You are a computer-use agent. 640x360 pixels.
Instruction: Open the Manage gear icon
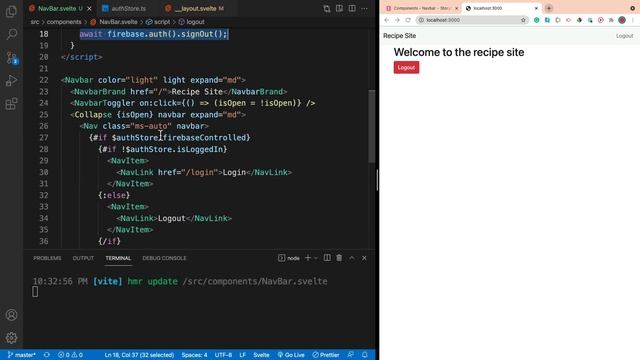click(x=11, y=338)
